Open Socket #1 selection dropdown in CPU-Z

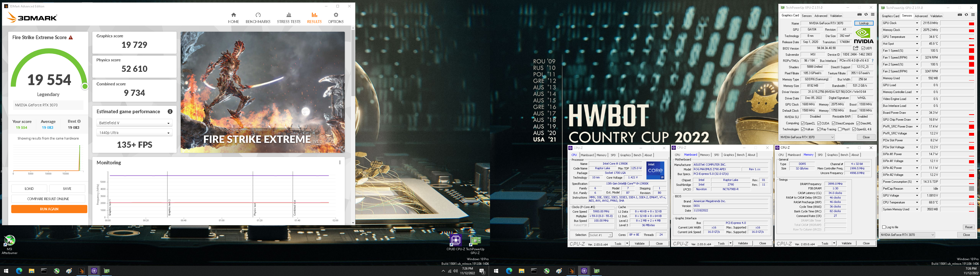point(600,235)
